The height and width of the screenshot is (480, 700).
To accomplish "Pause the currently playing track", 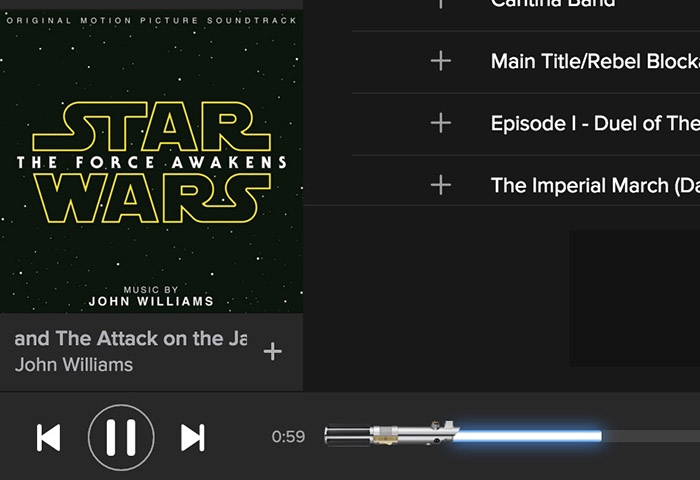I will point(121,437).
